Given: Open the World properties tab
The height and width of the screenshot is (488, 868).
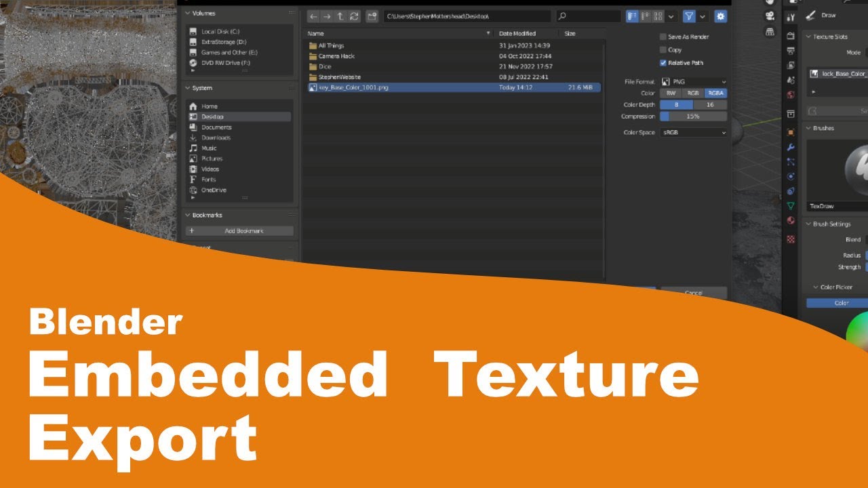Looking at the screenshot, I should (791, 95).
